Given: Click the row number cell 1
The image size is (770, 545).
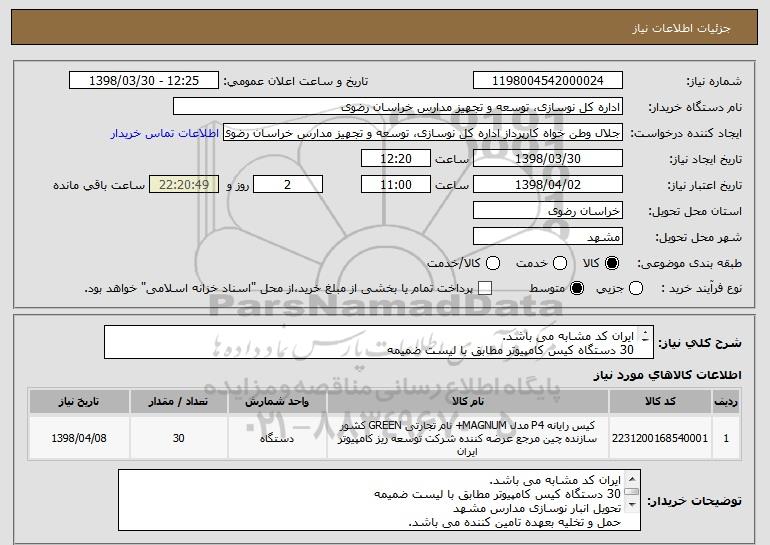Looking at the screenshot, I should pos(726,438).
